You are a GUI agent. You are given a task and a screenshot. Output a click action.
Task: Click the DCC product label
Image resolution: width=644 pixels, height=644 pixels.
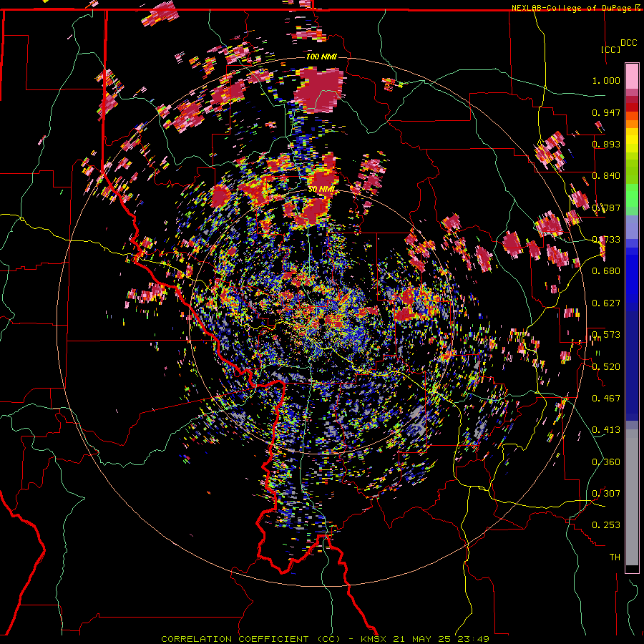click(628, 43)
